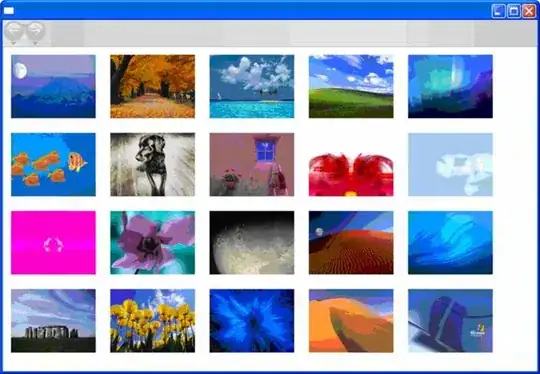Open the back history dropdown arrow
Viewport: 540px width, 374px height.
[x=14, y=43]
